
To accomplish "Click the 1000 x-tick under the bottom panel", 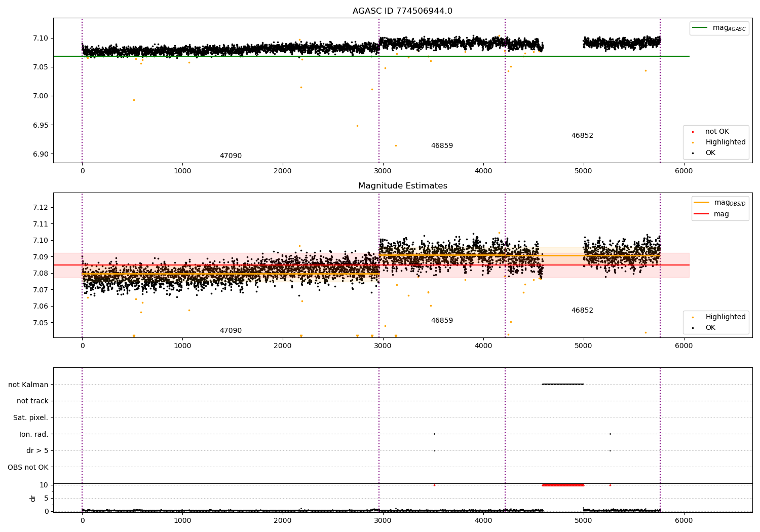I will (x=182, y=521).
